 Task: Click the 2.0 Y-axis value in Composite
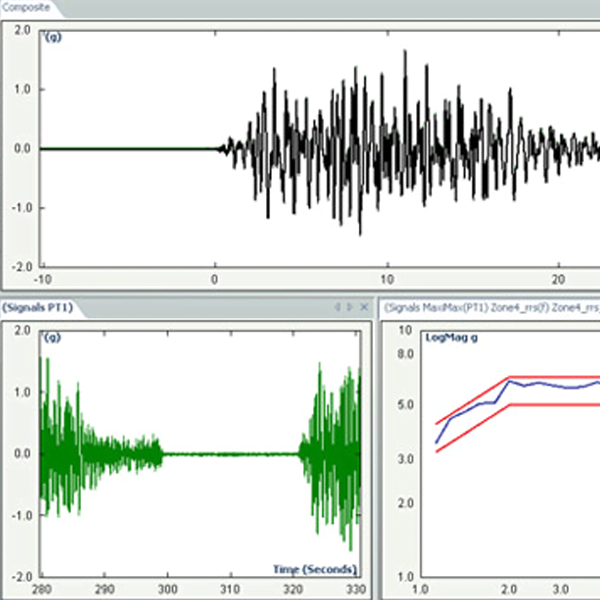click(22, 30)
